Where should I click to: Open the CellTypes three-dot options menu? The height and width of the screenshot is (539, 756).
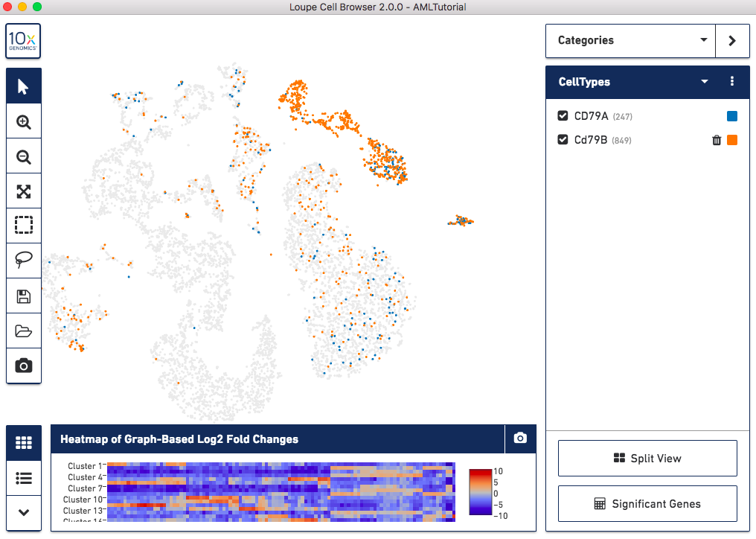(x=732, y=81)
